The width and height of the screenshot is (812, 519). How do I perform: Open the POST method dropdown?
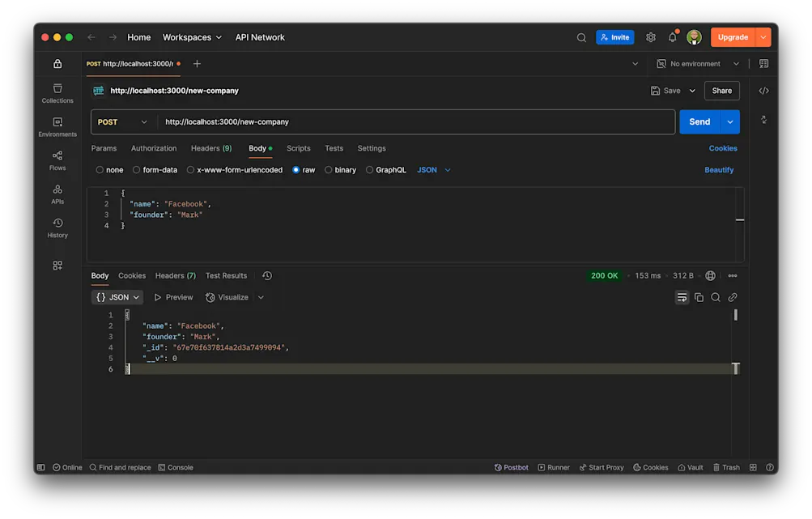tap(123, 122)
